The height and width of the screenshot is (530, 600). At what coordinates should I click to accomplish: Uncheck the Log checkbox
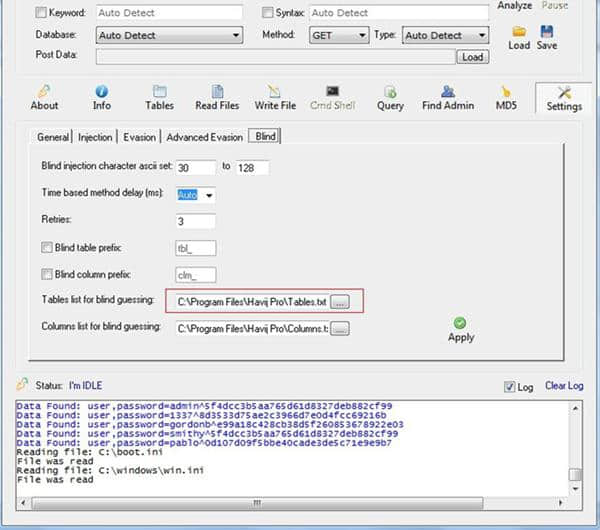pyautogui.click(x=511, y=387)
